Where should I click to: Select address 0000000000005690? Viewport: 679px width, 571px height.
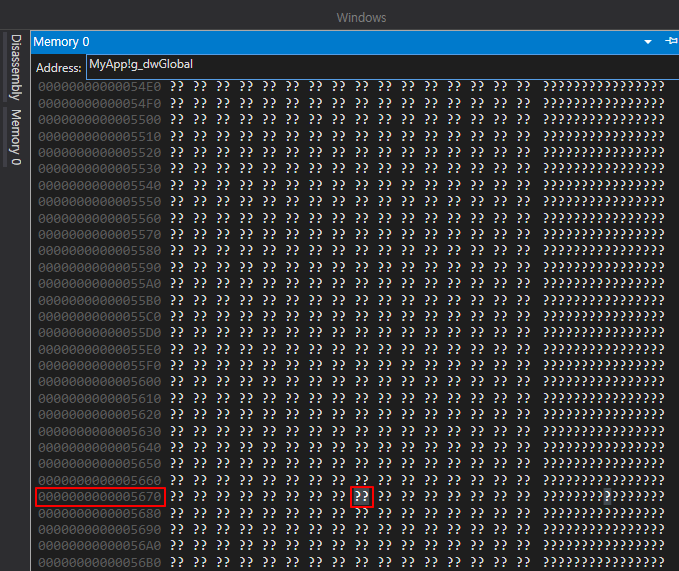tap(100, 529)
